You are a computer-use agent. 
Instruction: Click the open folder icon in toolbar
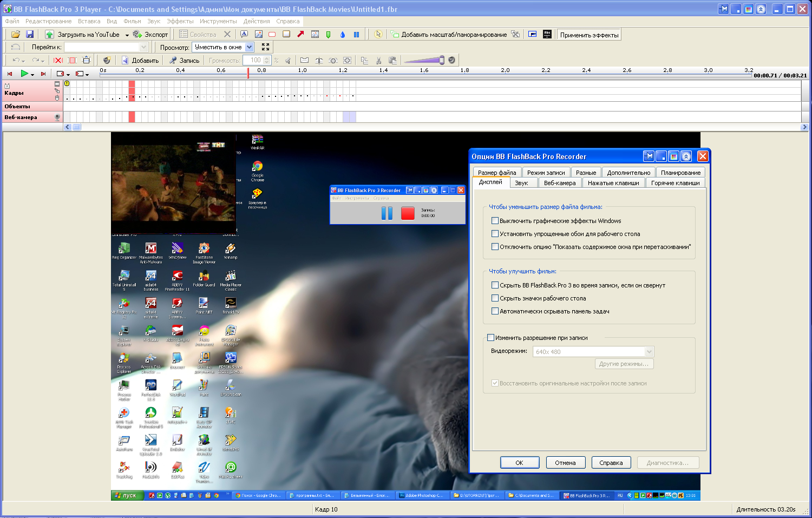(x=16, y=34)
